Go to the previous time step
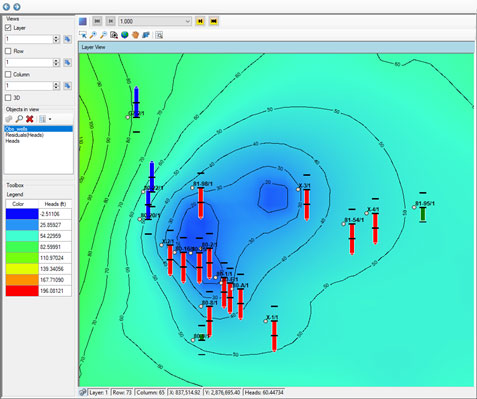The height and width of the screenshot is (399, 477). [x=110, y=21]
